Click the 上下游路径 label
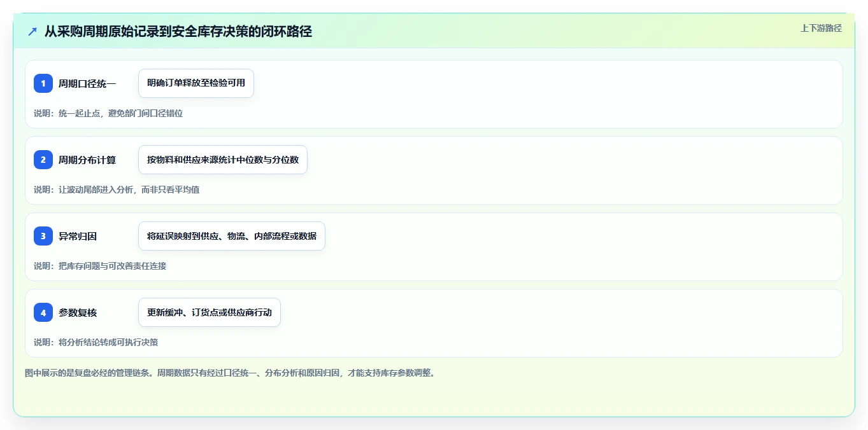The image size is (868, 430). (x=821, y=28)
